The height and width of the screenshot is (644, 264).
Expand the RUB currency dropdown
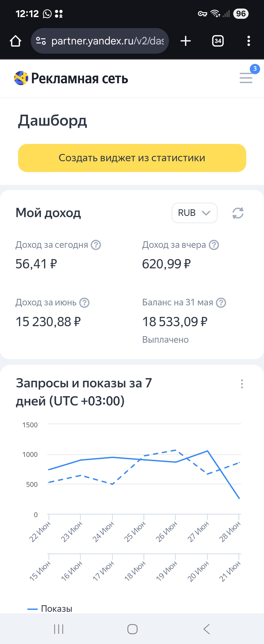tap(194, 213)
